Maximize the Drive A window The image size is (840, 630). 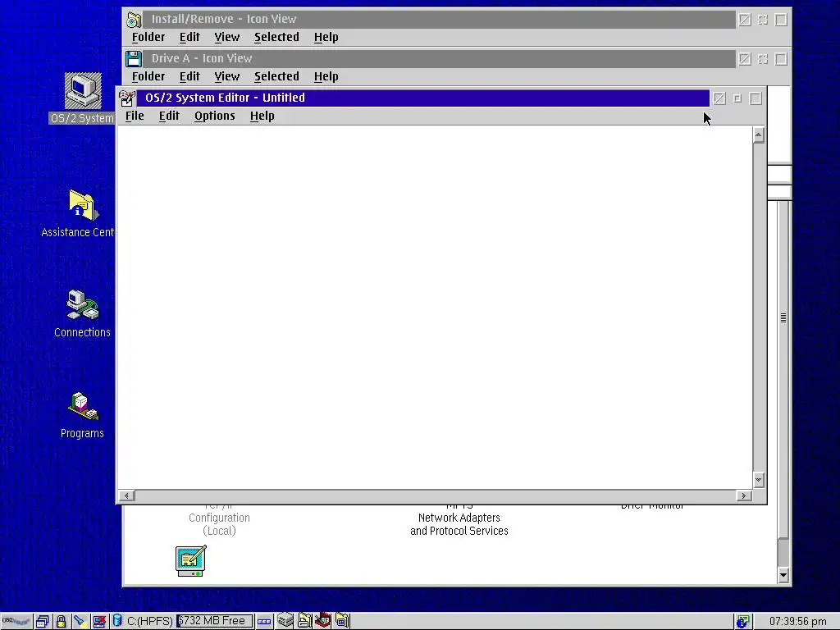click(x=781, y=59)
